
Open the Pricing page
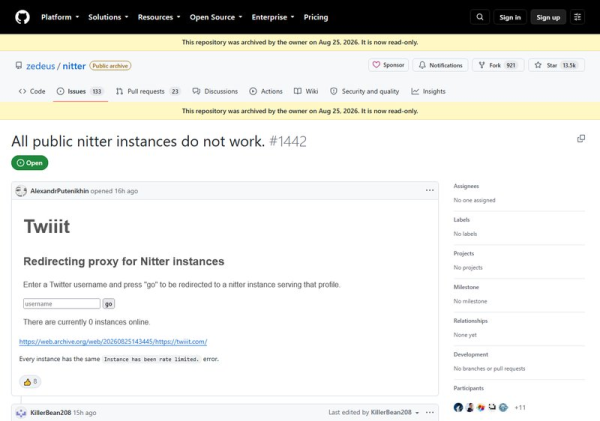click(x=316, y=17)
